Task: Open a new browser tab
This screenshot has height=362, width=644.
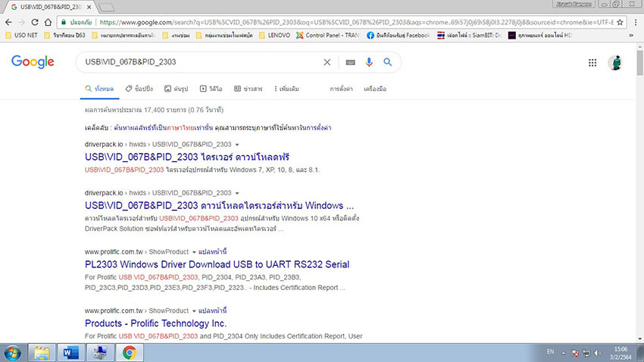Action: tap(106, 8)
